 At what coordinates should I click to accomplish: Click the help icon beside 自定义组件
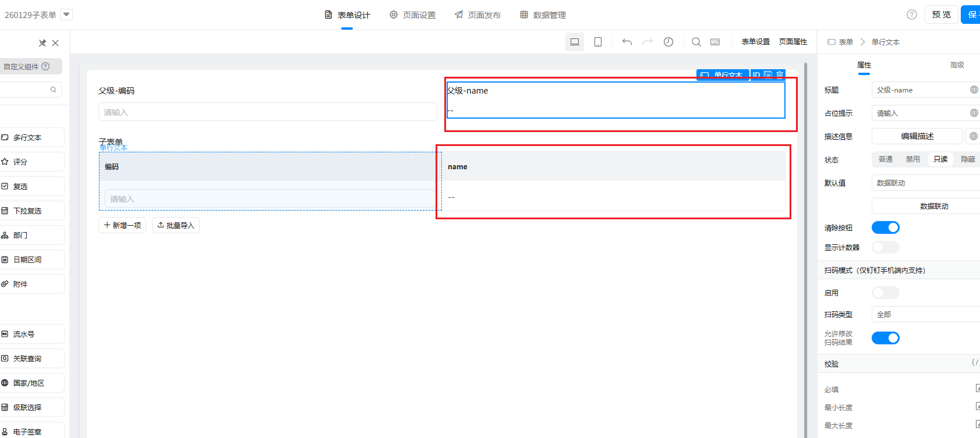point(45,66)
